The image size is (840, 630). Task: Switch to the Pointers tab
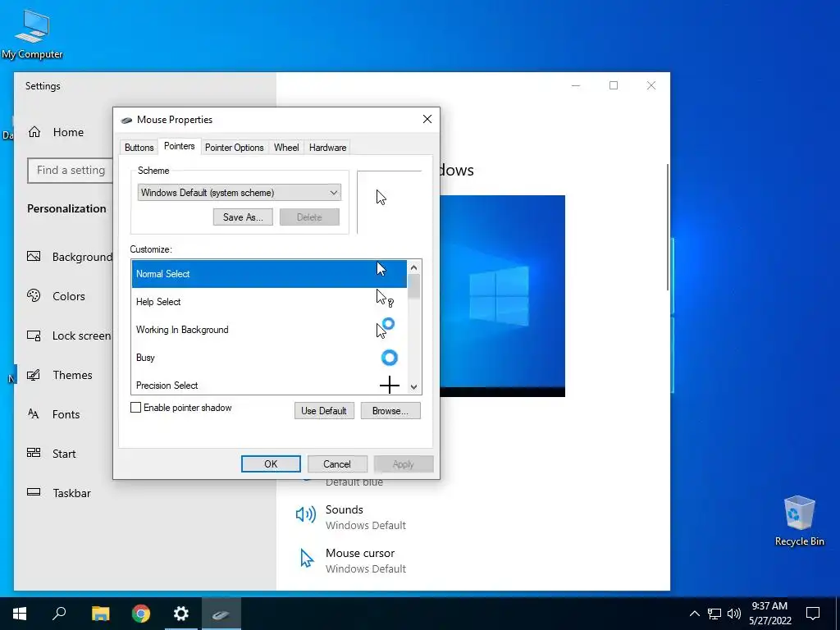[179, 146]
